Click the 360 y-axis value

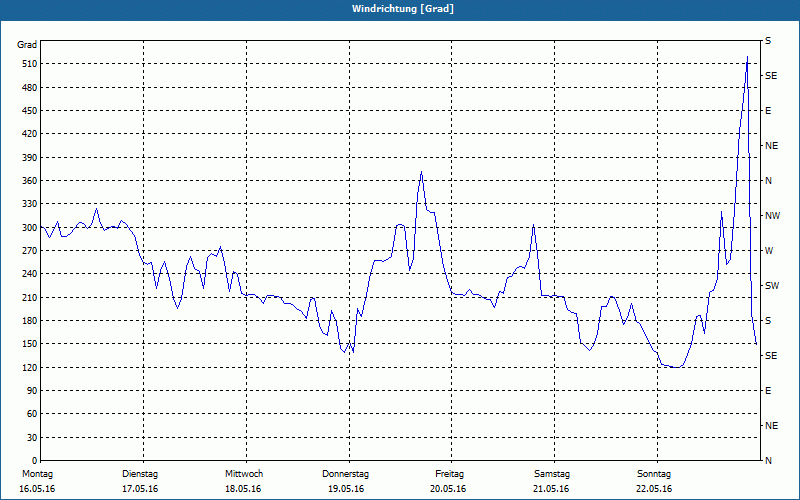30,181
